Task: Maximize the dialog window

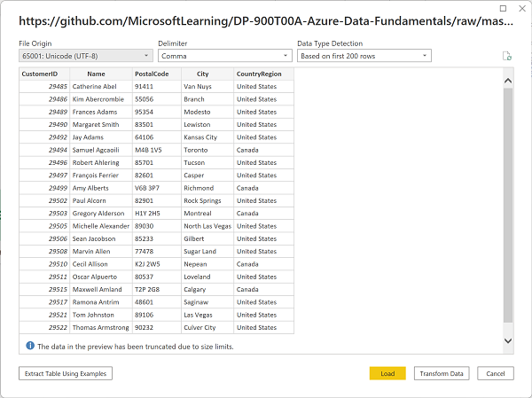Action: pos(503,8)
